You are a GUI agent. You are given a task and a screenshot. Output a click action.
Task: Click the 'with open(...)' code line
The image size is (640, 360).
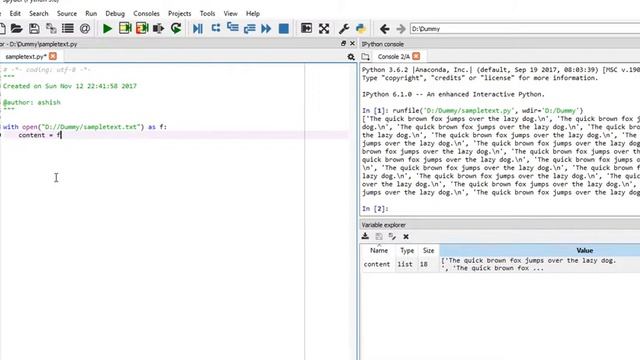[85, 127]
